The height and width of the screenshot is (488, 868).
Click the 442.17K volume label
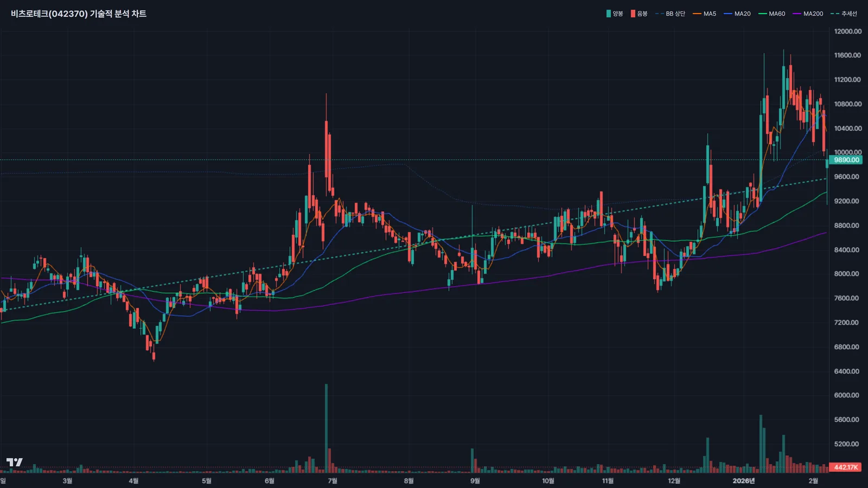[846, 467]
